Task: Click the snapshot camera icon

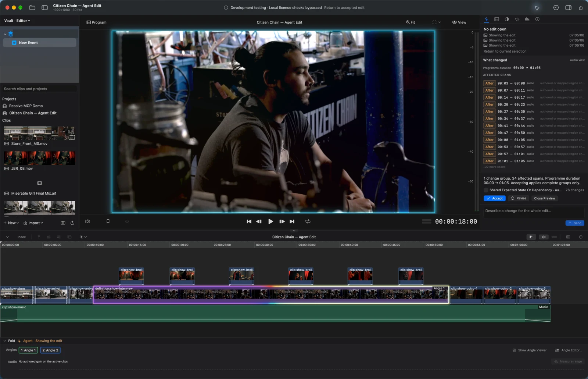Action: click(87, 222)
